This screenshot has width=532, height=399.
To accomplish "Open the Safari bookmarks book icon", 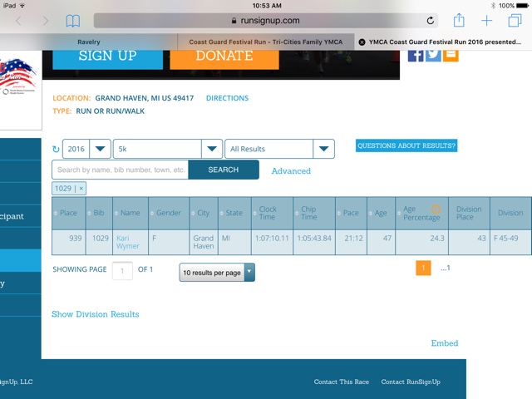I will coord(73,21).
